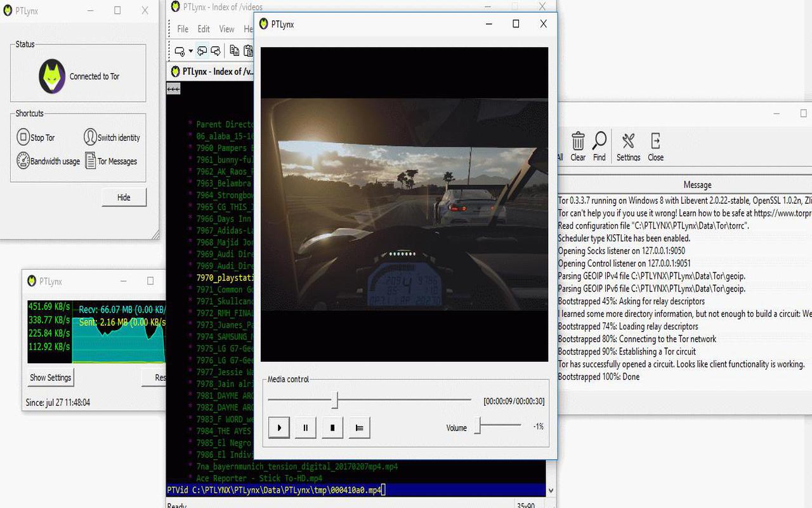
Task: Click 'Ace Reporter - Stick To-HD.mp4' link
Action: click(259, 478)
